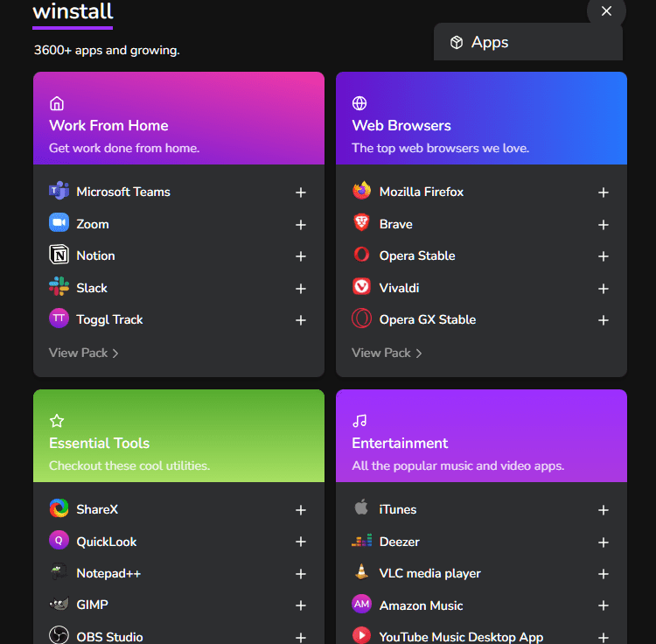656x644 pixels.
Task: Click the Amazon Music name
Action: coord(421,605)
